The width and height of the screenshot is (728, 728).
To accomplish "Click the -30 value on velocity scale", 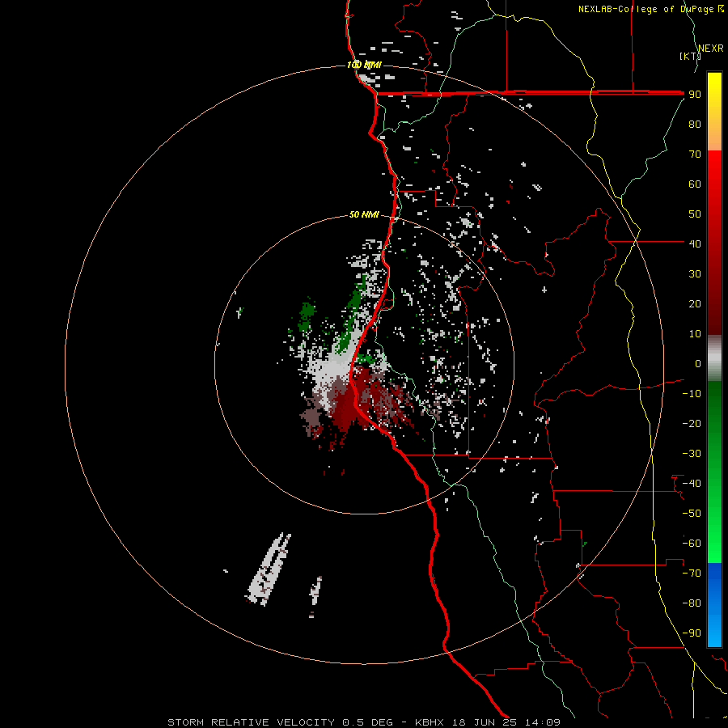I will (x=692, y=454).
